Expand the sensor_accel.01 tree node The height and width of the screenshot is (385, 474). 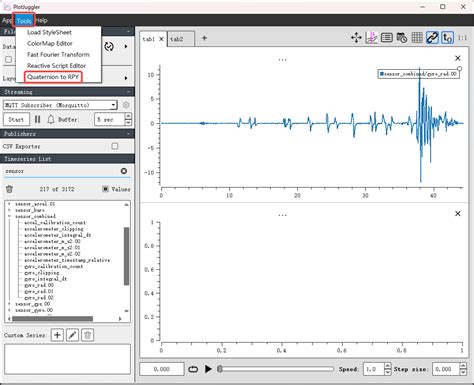(x=9, y=203)
